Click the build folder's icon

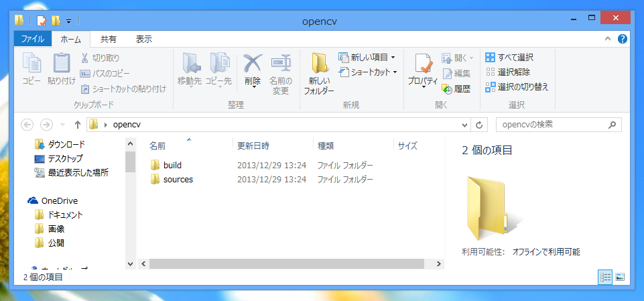(155, 165)
